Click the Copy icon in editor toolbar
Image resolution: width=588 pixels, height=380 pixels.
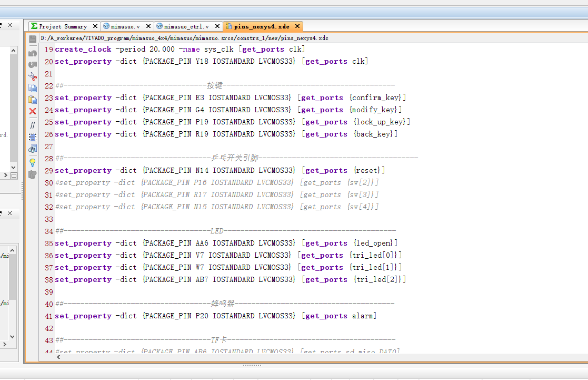coord(33,88)
